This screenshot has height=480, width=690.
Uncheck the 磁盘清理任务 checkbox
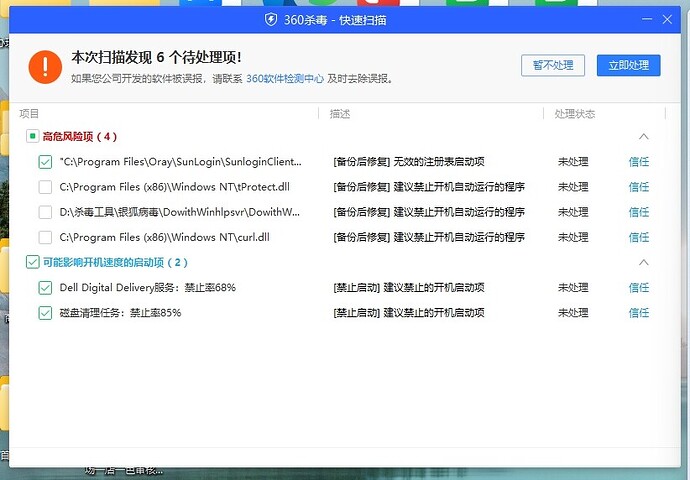45,313
